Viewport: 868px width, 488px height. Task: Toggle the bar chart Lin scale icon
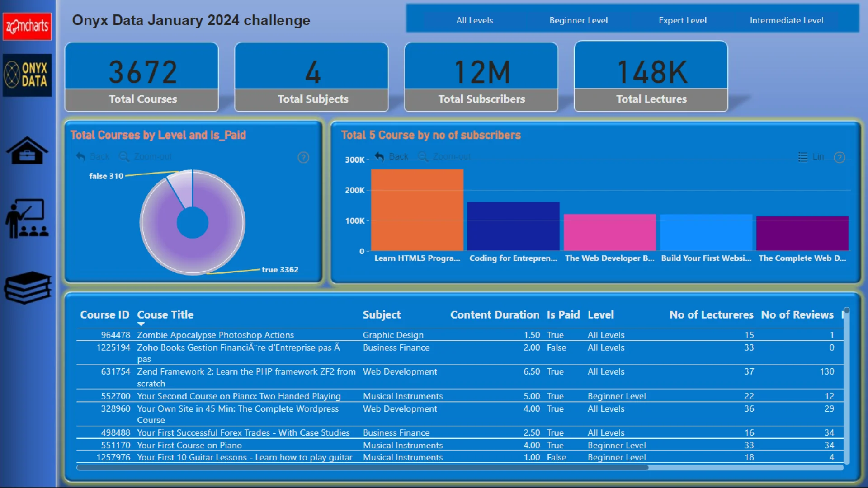tap(803, 157)
